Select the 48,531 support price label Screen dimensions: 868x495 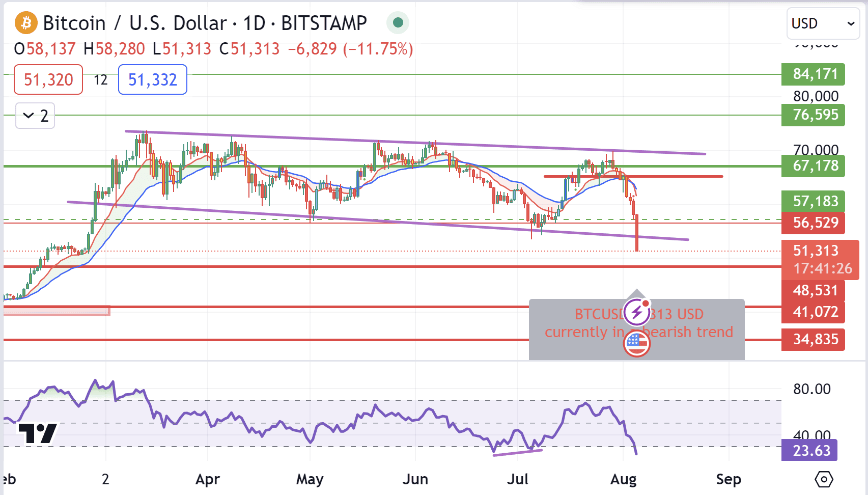813,290
